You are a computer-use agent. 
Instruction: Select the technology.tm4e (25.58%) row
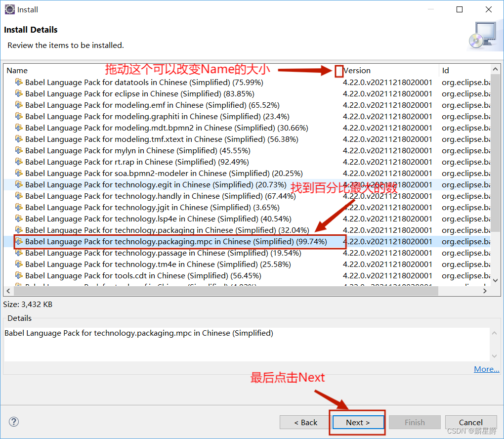[247, 264]
